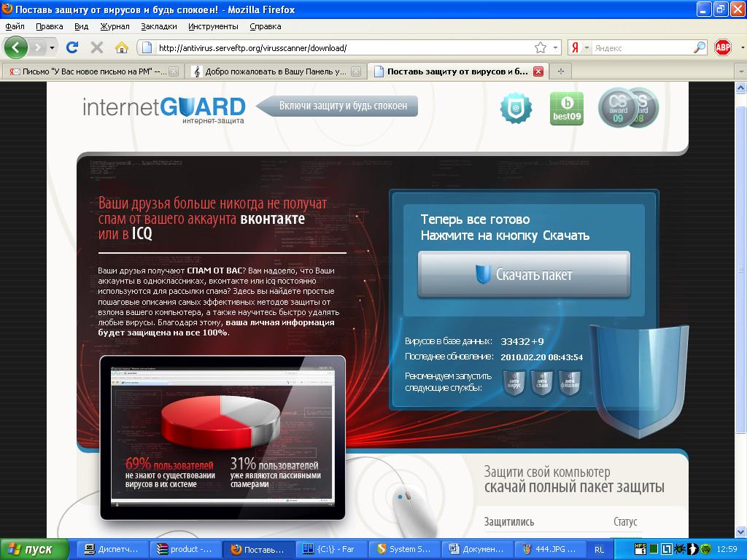Click the 'Защитились' column header
The width and height of the screenshot is (747, 560).
point(508,522)
